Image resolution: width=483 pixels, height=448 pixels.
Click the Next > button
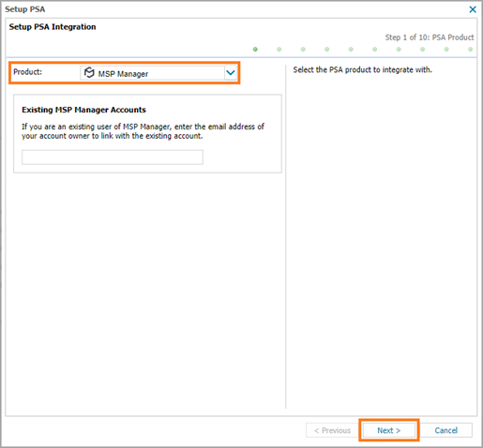click(389, 430)
